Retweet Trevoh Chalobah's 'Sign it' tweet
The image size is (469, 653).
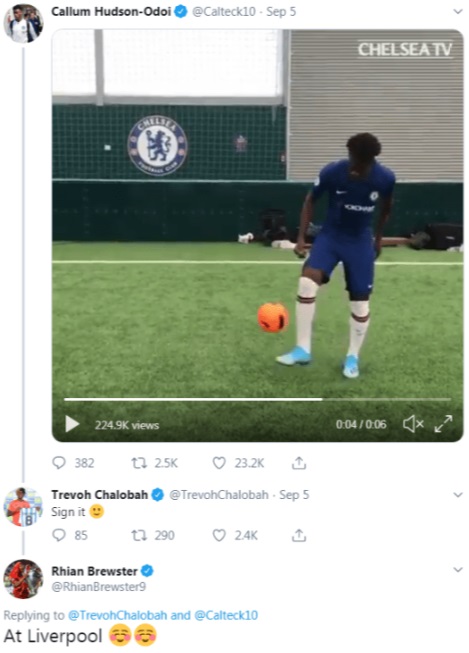pos(139,535)
